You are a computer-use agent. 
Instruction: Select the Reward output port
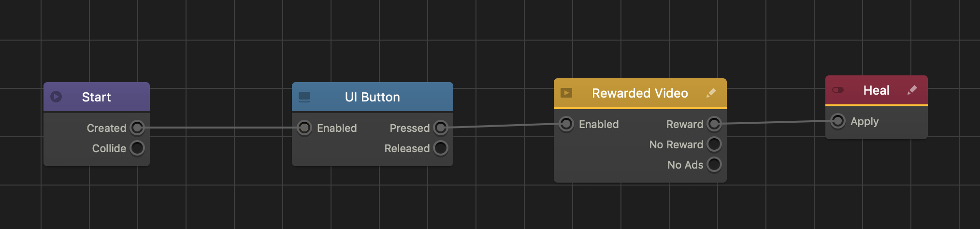(714, 124)
